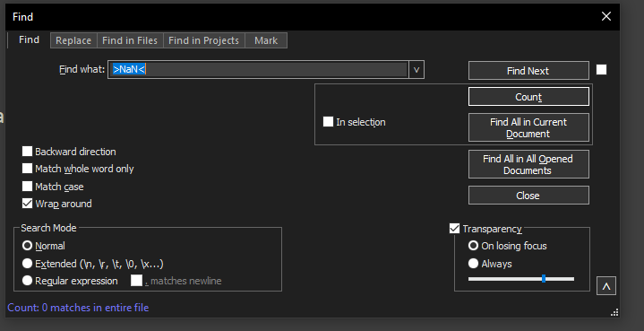Select Normal search mode
Screen dimensions: 644x331
coord(27,246)
